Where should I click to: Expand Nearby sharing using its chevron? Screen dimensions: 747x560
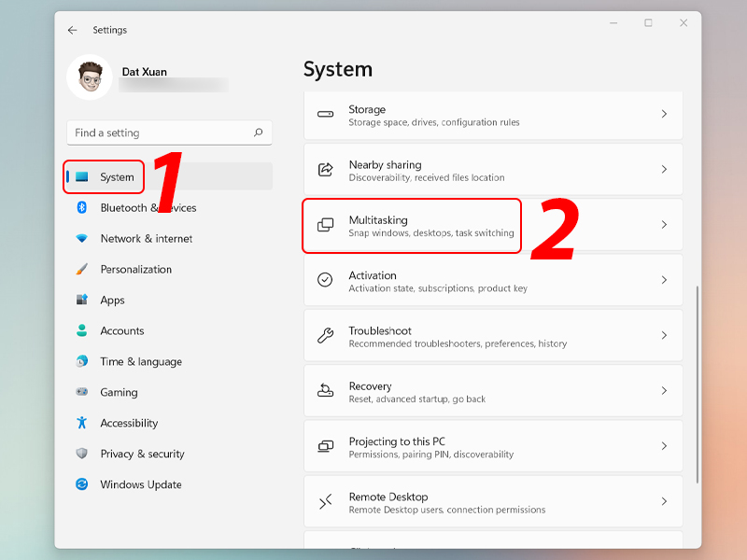pyautogui.click(x=664, y=169)
